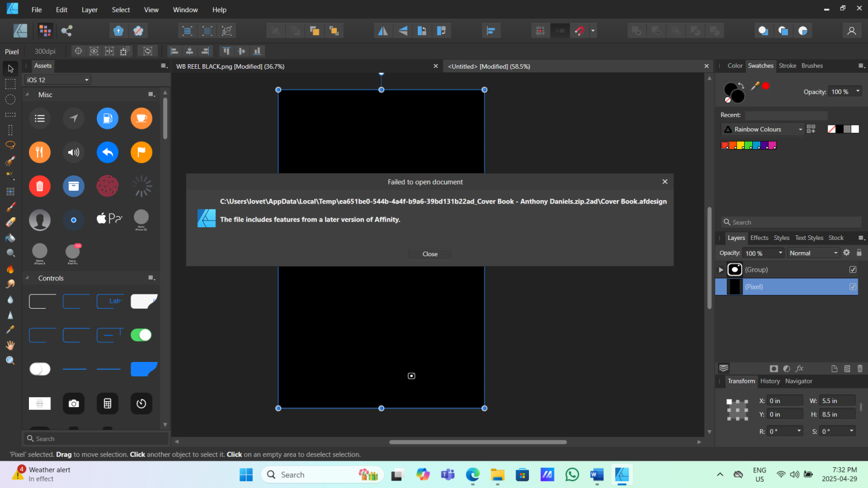
Task: Switch to the Pixel Persona icon
Action: [x=45, y=31]
